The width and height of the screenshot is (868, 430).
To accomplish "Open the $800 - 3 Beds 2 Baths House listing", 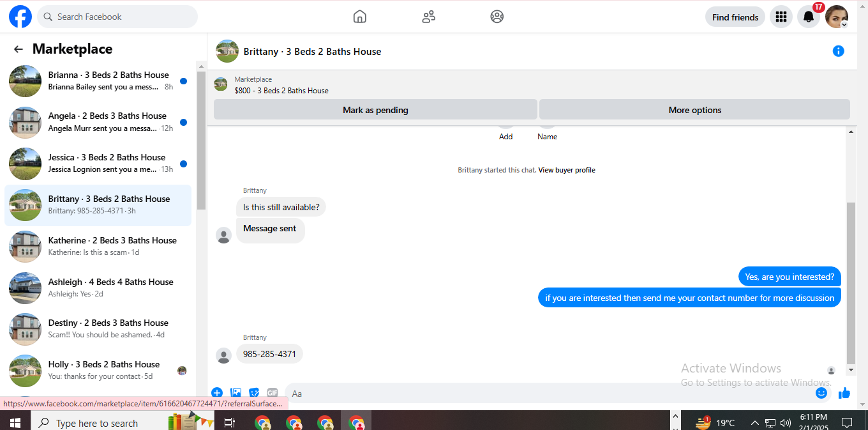I will [281, 91].
